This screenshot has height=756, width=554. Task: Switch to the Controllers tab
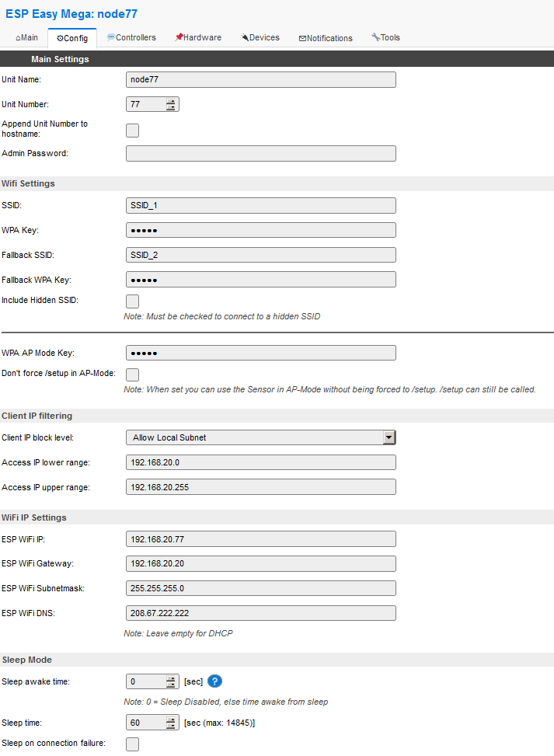pos(131,37)
